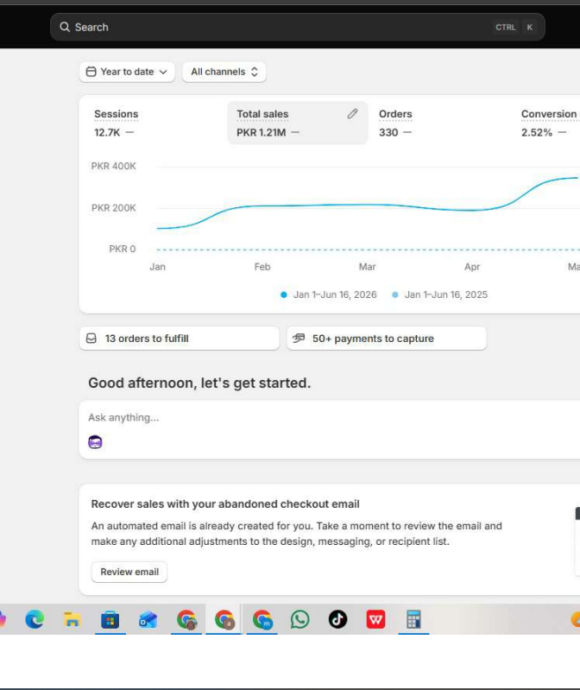Click the 2.52% conversion value
The height and width of the screenshot is (690, 580).
pos(536,132)
